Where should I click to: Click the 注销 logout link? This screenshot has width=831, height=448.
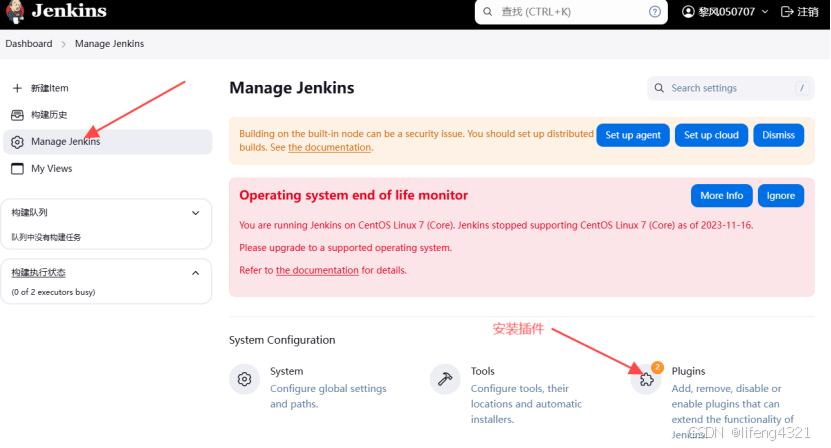808,12
